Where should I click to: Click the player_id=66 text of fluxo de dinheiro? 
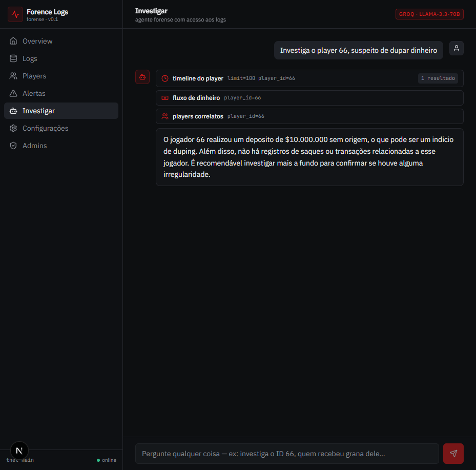click(242, 98)
